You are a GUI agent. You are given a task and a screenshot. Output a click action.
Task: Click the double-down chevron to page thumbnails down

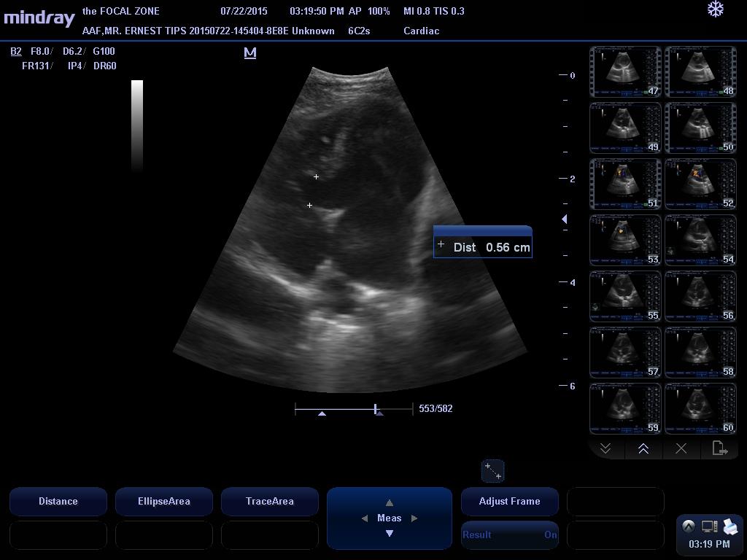coord(605,448)
